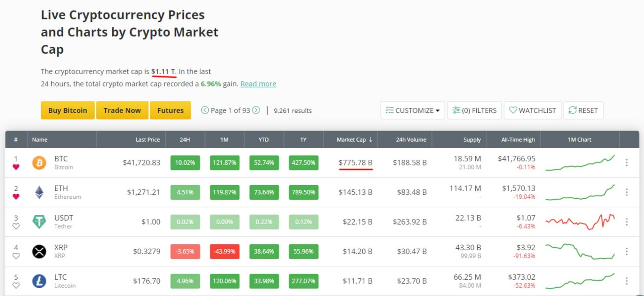This screenshot has height=296, width=644.
Task: Click the Litecoin logo icon
Action: 39,281
